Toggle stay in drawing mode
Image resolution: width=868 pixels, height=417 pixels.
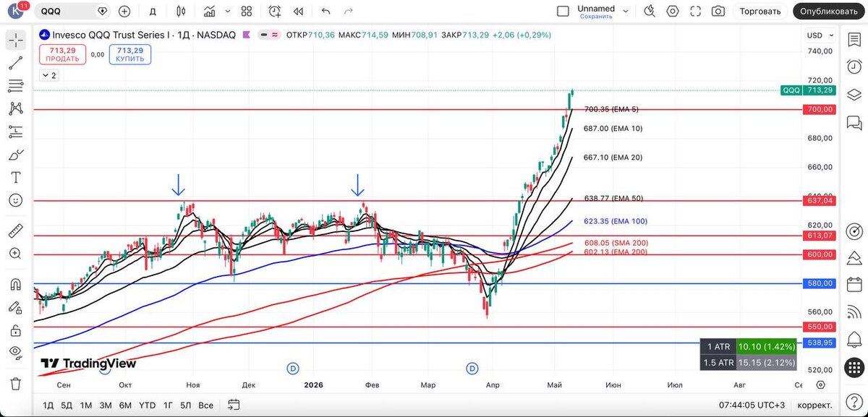click(15, 306)
